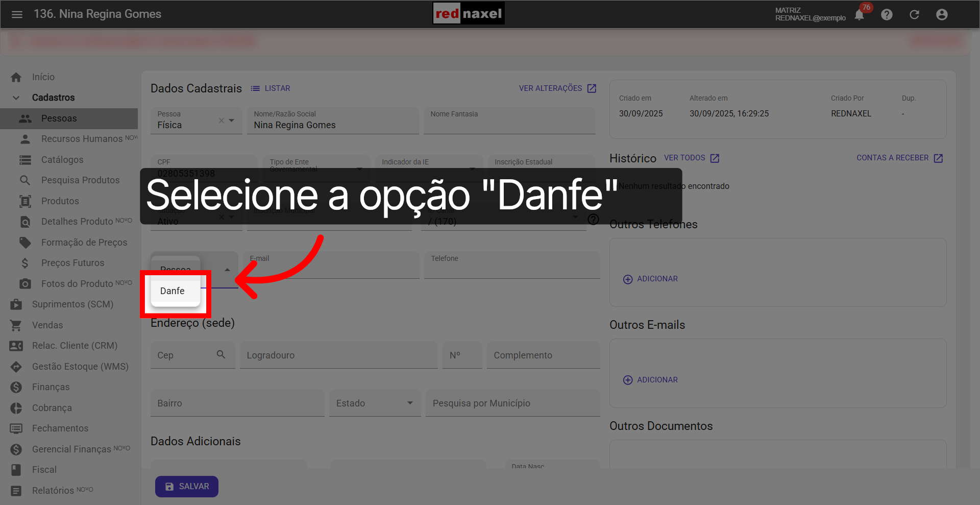This screenshot has width=980, height=505.
Task: Click the help question mark icon
Action: (x=887, y=14)
